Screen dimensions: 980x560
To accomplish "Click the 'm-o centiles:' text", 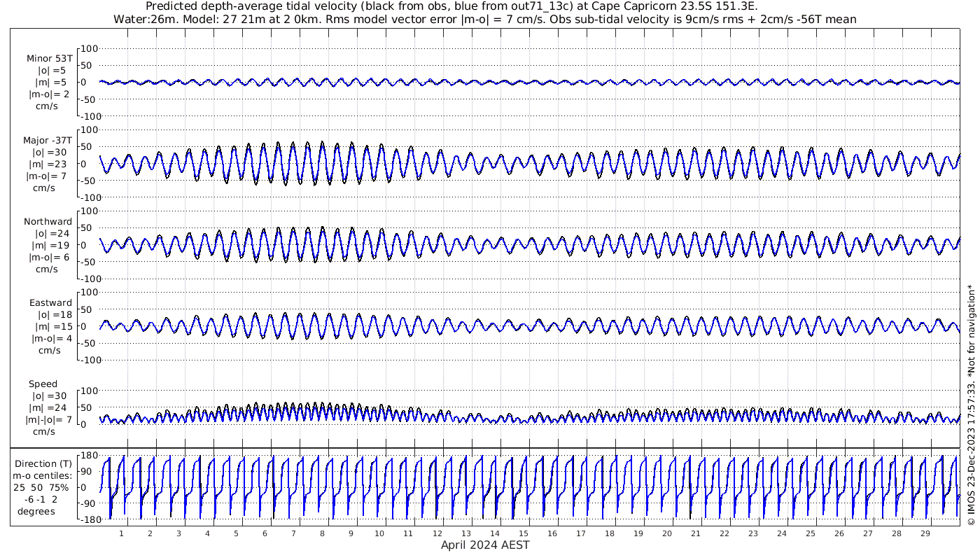I will click(43, 475).
